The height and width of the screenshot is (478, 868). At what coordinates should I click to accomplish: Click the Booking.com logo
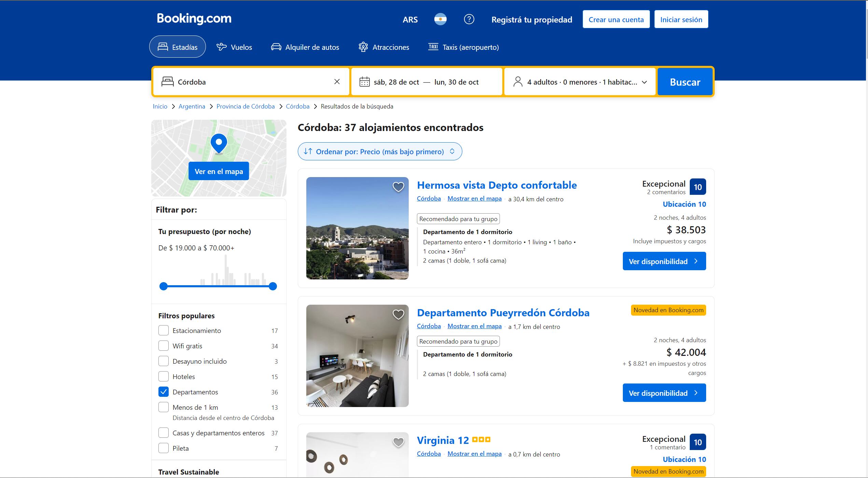194,19
